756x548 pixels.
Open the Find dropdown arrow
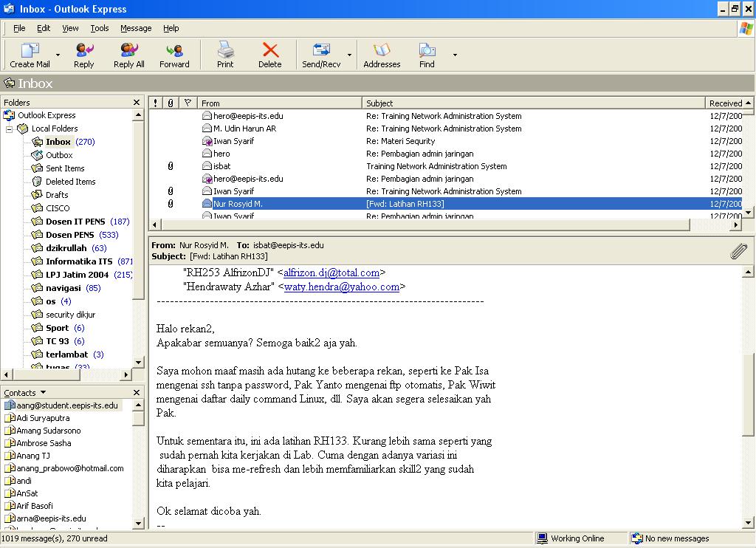455,55
